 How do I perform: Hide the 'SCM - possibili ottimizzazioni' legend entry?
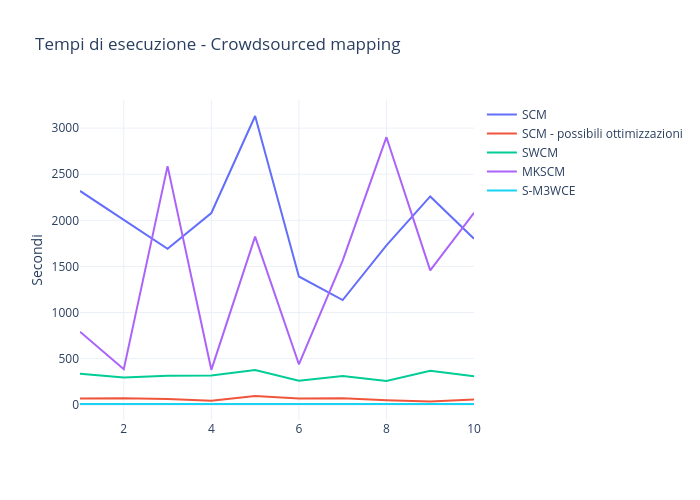click(601, 134)
